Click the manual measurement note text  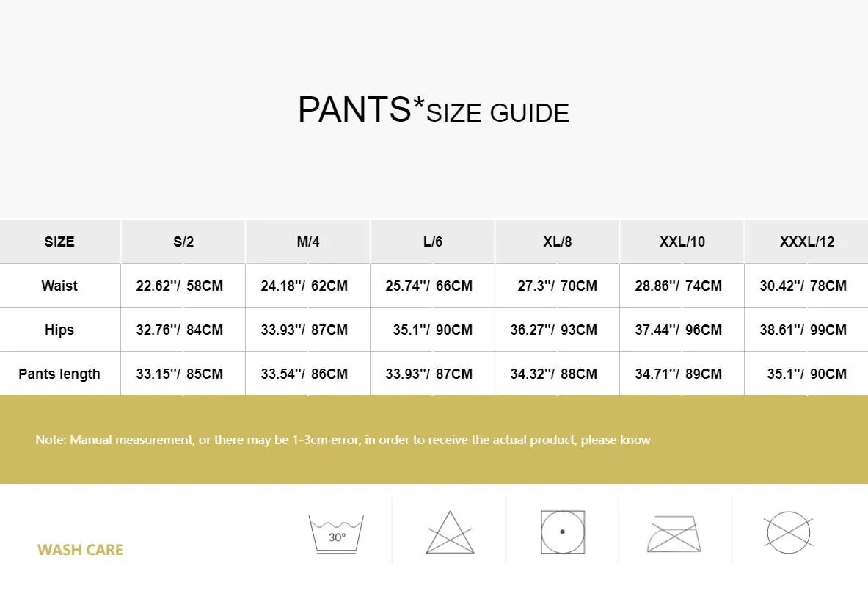pos(343,440)
